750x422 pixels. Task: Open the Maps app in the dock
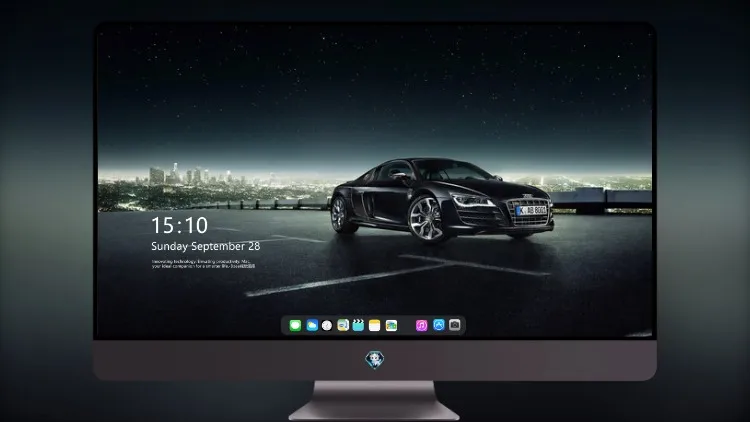[343, 325]
